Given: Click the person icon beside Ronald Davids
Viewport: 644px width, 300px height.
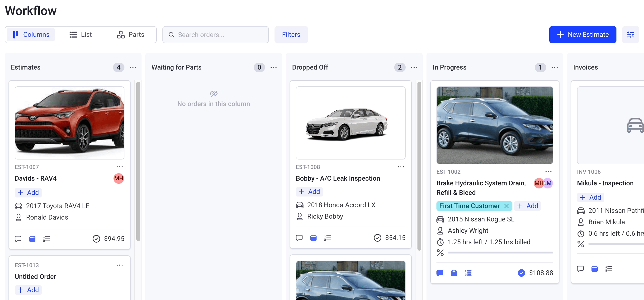Looking at the screenshot, I should point(19,217).
